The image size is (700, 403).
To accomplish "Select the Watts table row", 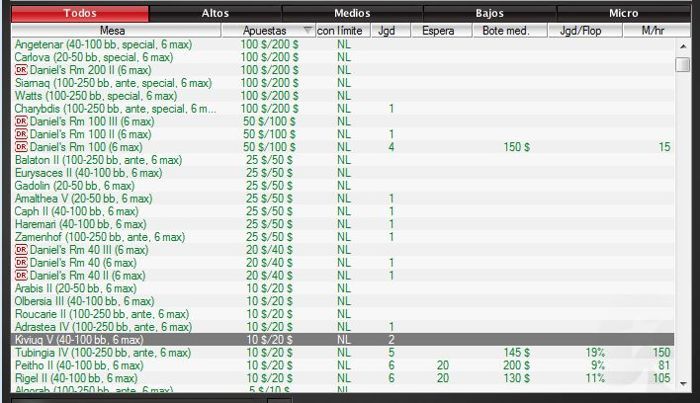I will click(x=343, y=96).
